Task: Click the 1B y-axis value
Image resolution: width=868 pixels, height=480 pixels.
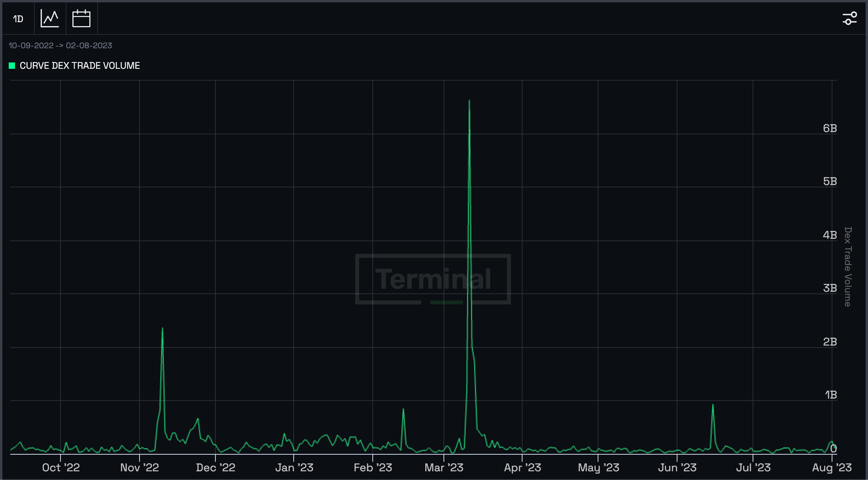Action: click(x=831, y=395)
